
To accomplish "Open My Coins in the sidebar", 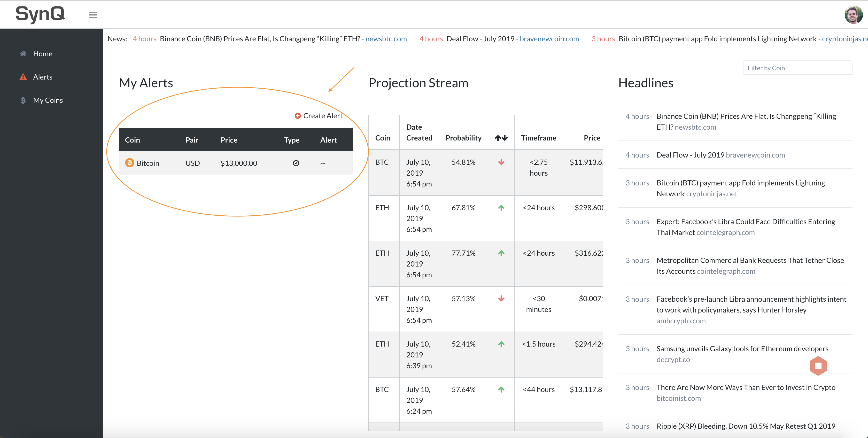I will point(48,100).
